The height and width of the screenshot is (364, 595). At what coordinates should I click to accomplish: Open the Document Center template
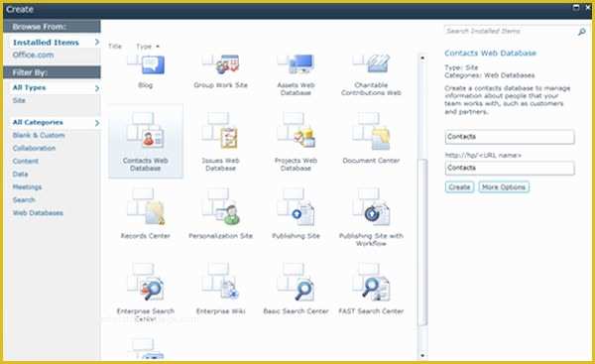tap(371, 138)
